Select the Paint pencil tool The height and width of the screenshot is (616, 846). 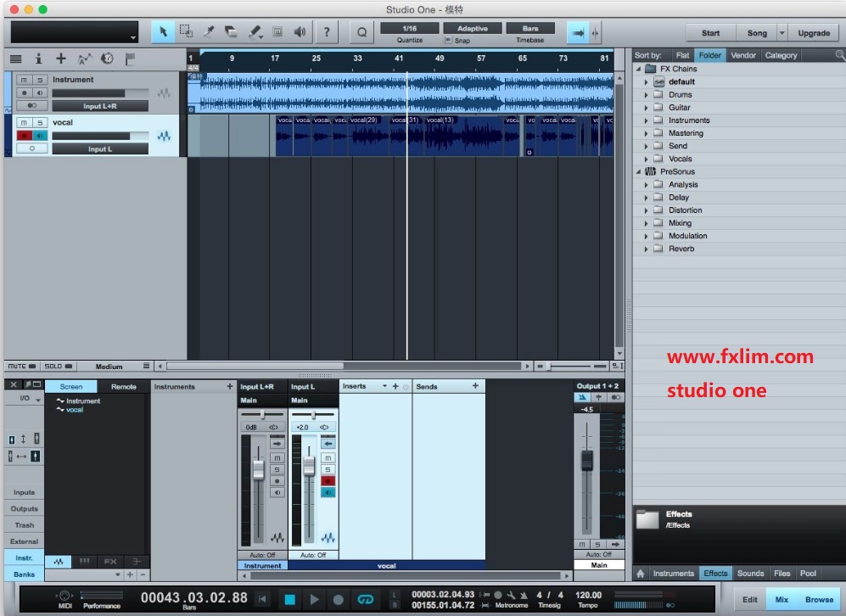coord(255,32)
